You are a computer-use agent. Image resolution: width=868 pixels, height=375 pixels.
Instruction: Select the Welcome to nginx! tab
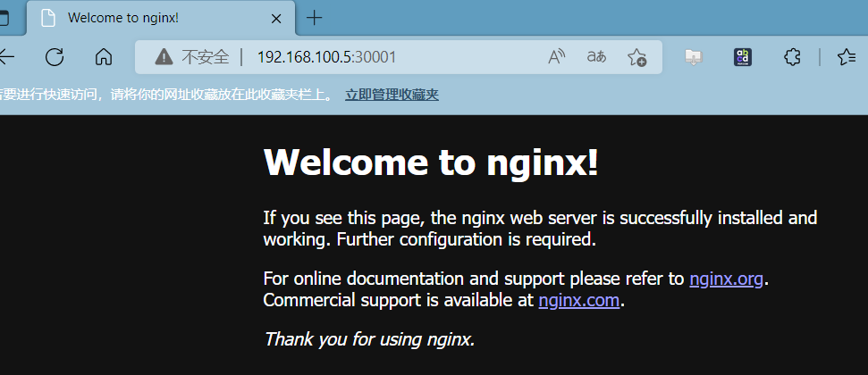click(x=161, y=18)
